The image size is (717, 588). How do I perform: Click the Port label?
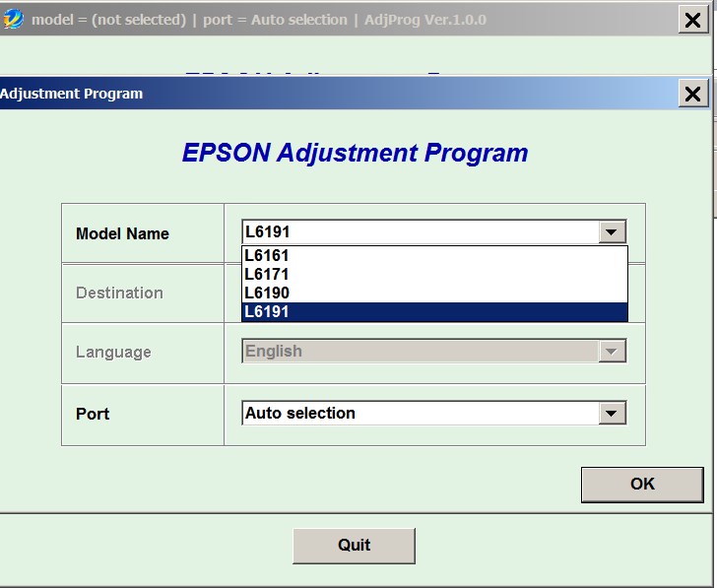click(93, 414)
